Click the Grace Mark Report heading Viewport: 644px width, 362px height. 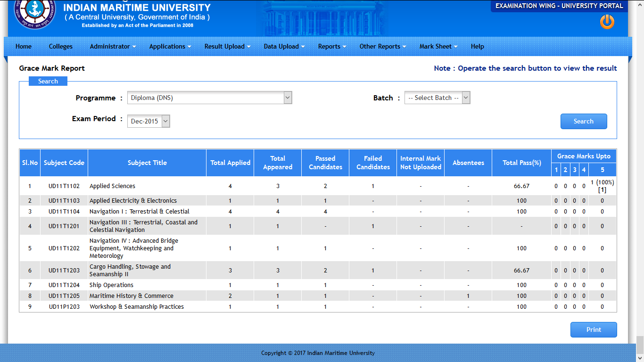[52, 68]
